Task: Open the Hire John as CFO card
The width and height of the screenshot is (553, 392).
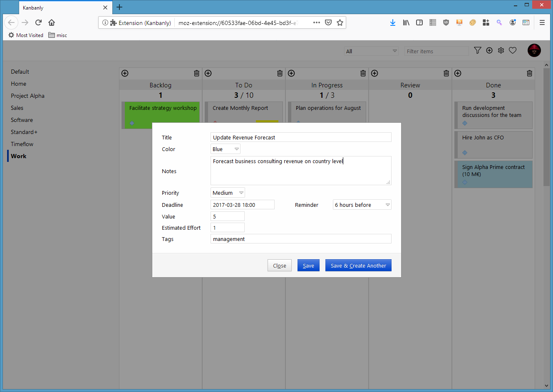Action: (x=493, y=145)
